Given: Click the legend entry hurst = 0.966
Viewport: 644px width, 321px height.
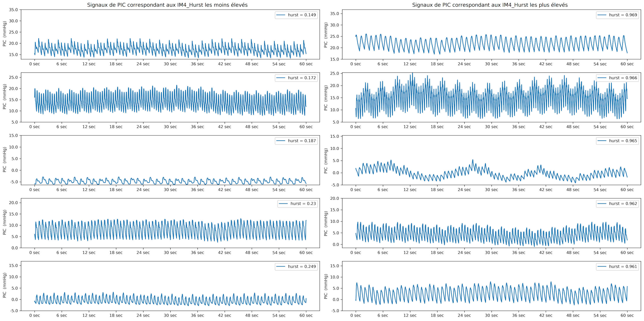Looking at the screenshot, I should tap(623, 78).
